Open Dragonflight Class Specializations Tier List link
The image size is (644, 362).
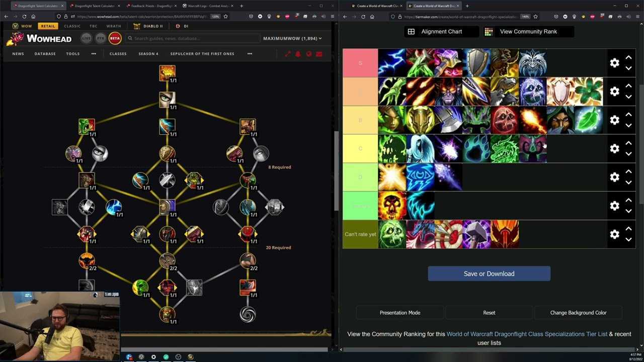click(x=527, y=334)
